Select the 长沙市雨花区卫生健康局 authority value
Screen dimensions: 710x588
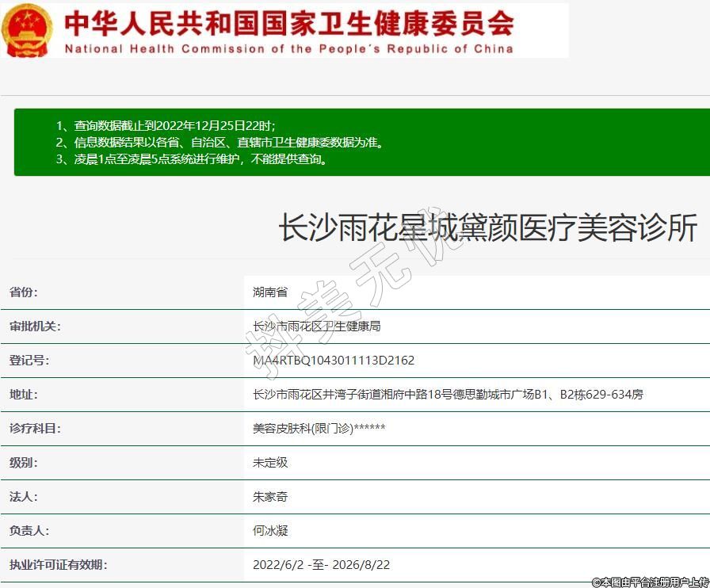[x=316, y=326]
